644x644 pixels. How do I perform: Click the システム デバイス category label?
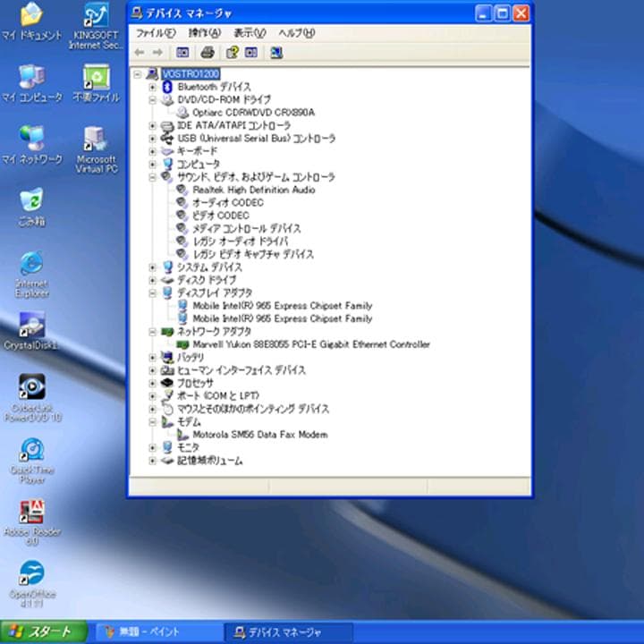209,267
